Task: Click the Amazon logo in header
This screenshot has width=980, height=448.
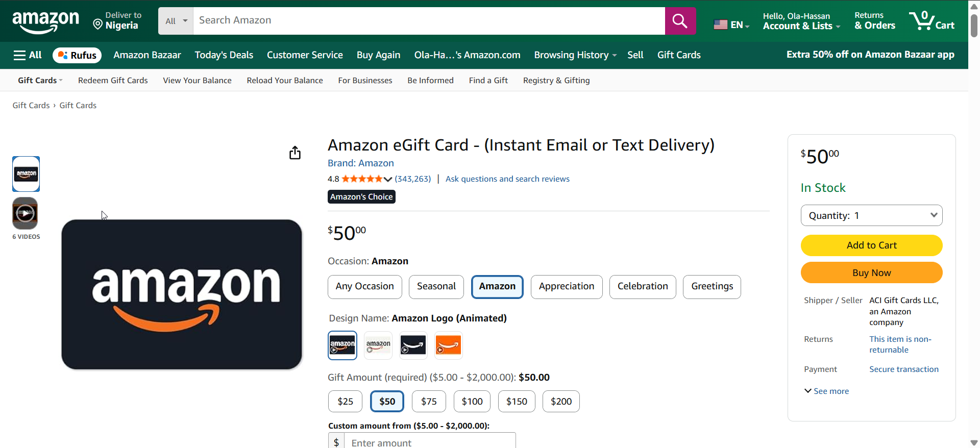Action: 45,21
